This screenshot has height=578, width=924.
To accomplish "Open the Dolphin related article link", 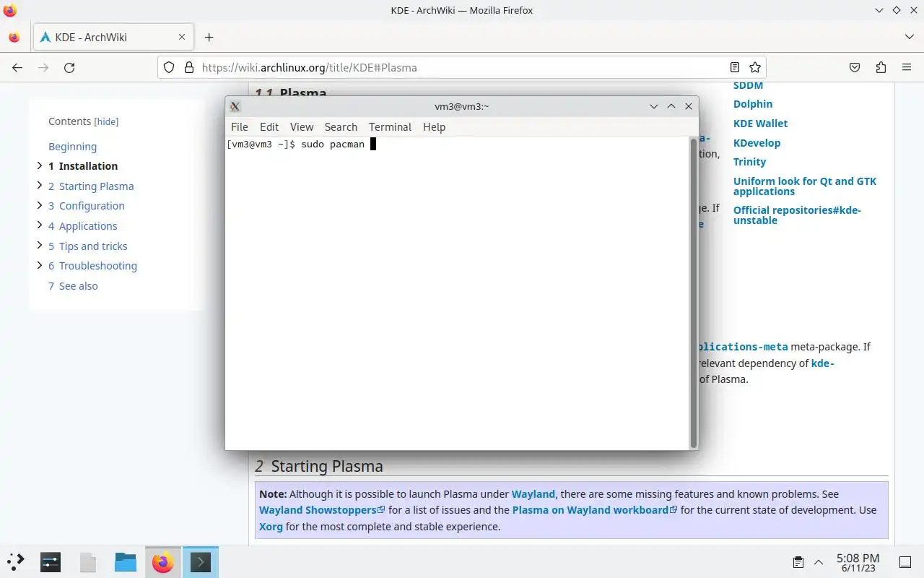I will 753,104.
